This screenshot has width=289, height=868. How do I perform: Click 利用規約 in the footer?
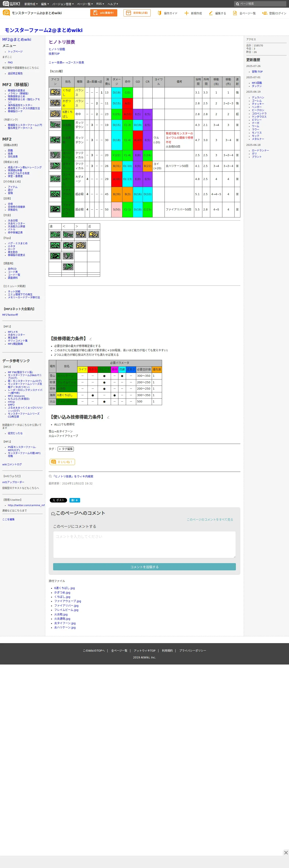(167, 651)
